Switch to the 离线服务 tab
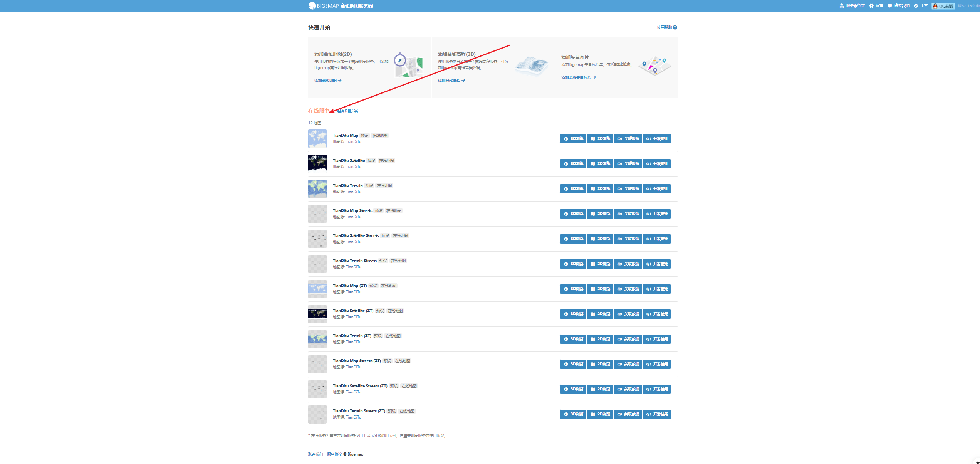The width and height of the screenshot is (980, 464). tap(347, 111)
